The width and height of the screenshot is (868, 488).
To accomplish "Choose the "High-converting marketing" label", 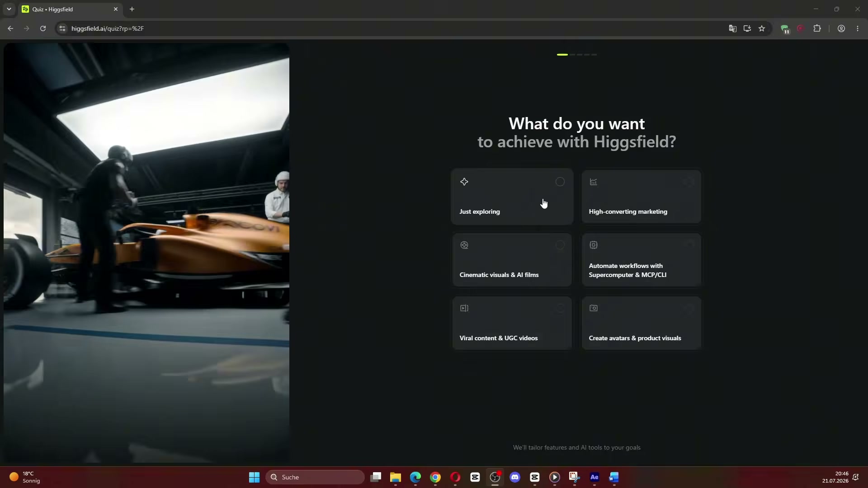I will pos(628,211).
